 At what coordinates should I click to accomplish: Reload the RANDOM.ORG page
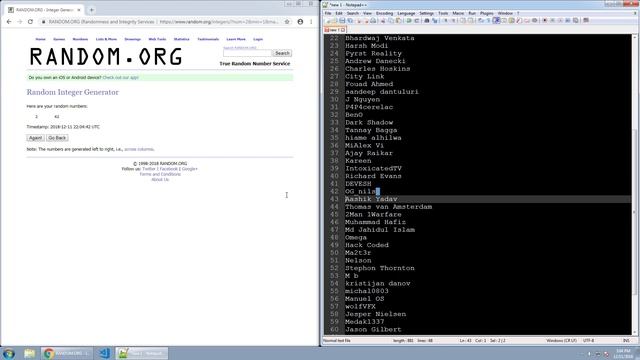[x=30, y=22]
